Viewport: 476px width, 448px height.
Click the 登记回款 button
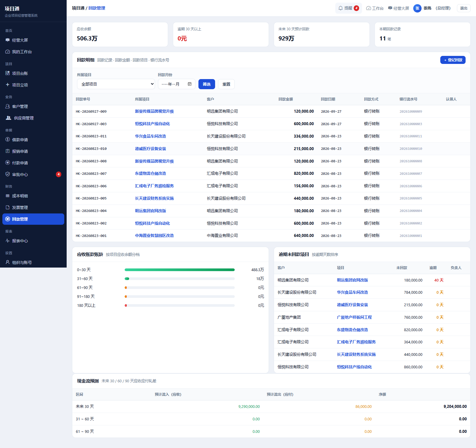[453, 60]
